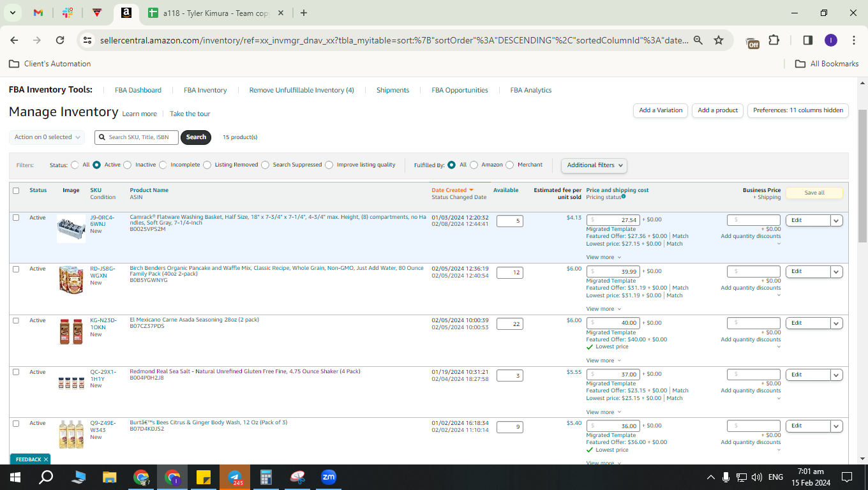Close the a118 Tyler Kimura tab
This screenshot has width=868, height=490.
click(x=281, y=13)
